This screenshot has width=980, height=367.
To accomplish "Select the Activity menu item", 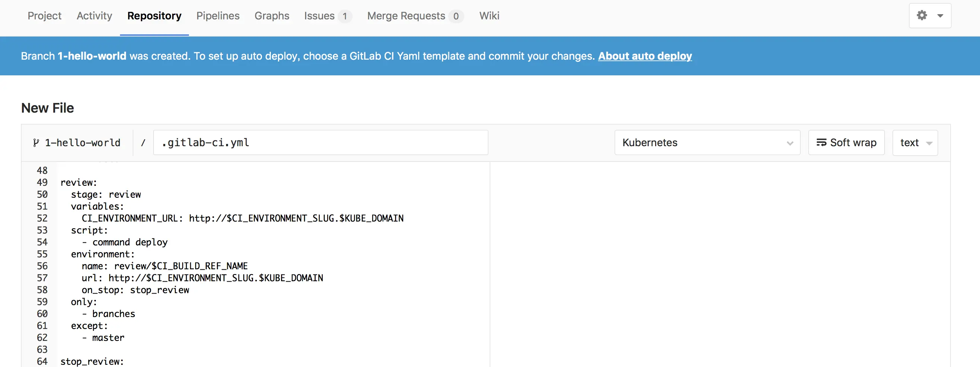I will click(x=94, y=16).
